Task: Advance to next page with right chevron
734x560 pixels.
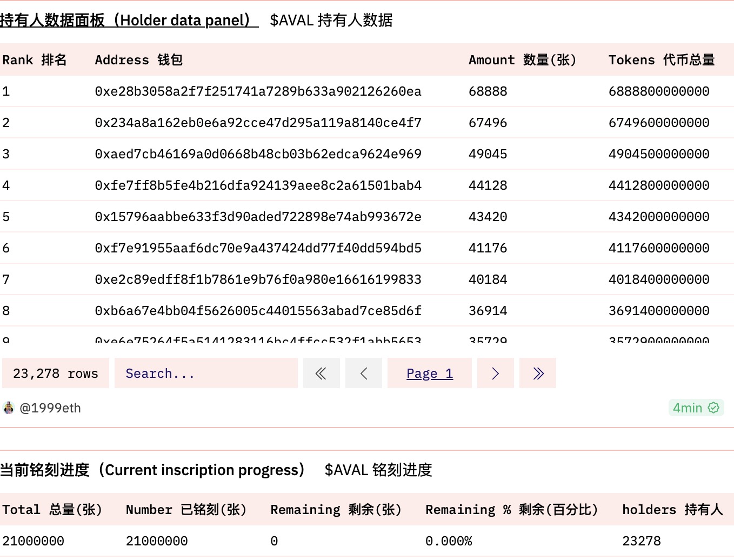Action: tap(496, 373)
